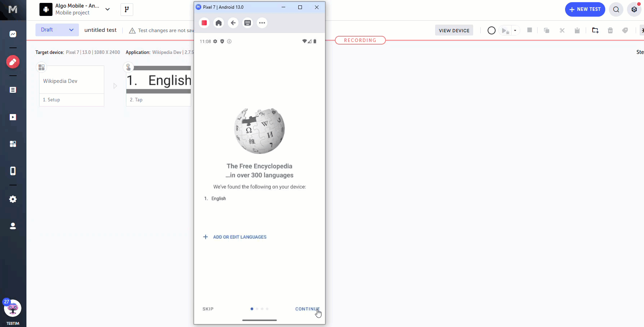Select the red editor pencil sidebar icon

click(x=13, y=62)
